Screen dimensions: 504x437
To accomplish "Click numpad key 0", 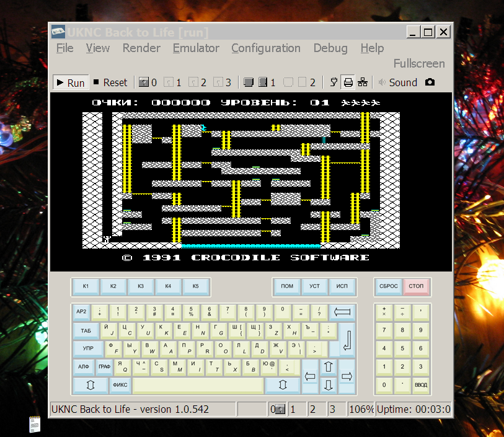I will click(x=384, y=386).
